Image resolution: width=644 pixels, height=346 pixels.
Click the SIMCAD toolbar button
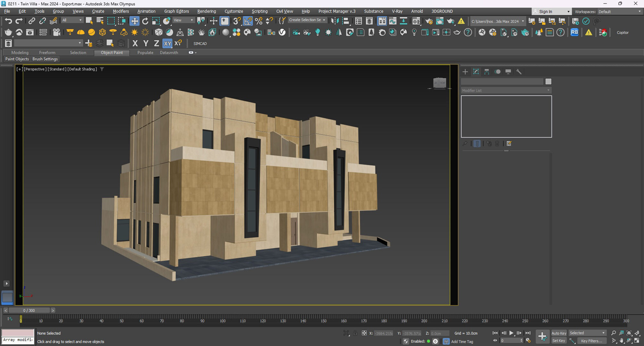point(200,44)
